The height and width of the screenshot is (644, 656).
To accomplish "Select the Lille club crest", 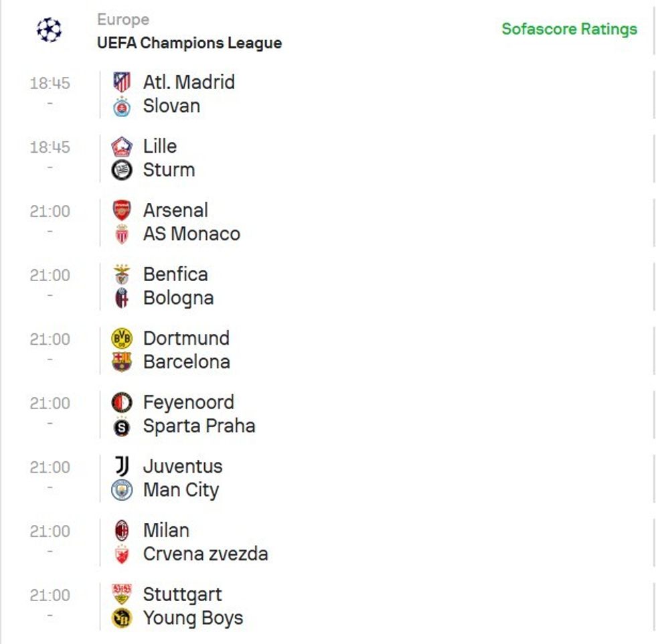I will pyautogui.click(x=122, y=145).
